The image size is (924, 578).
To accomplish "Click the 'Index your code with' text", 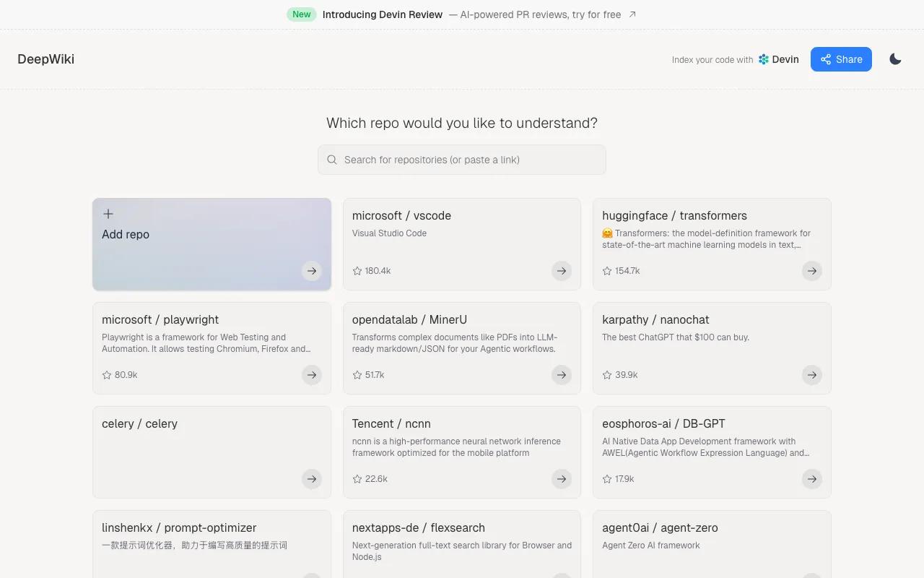I will pyautogui.click(x=712, y=60).
